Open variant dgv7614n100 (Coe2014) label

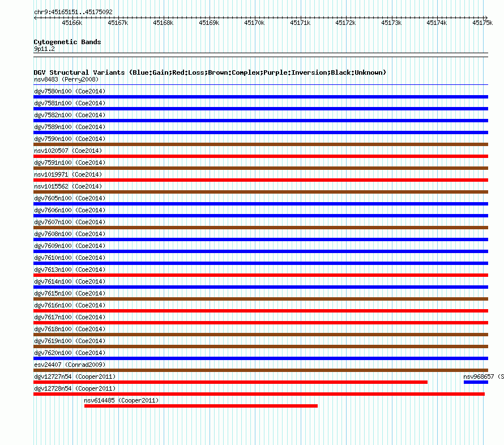pyautogui.click(x=70, y=281)
